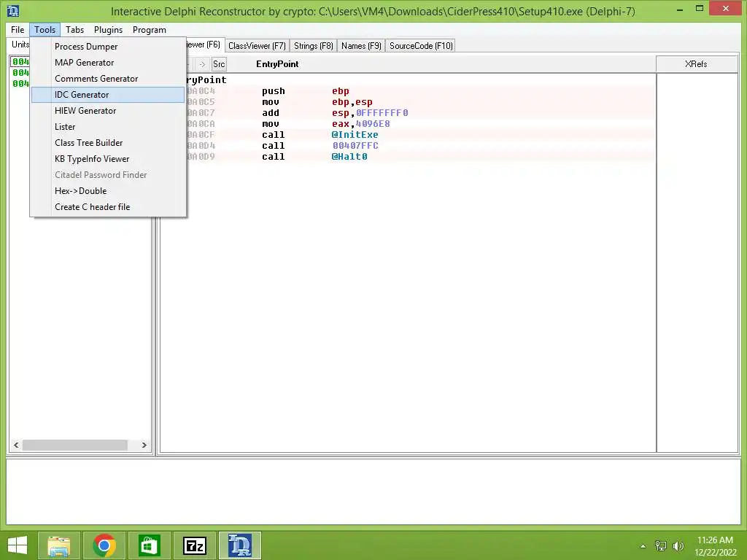Click the XRefs column header
747x560 pixels.
pyautogui.click(x=697, y=64)
